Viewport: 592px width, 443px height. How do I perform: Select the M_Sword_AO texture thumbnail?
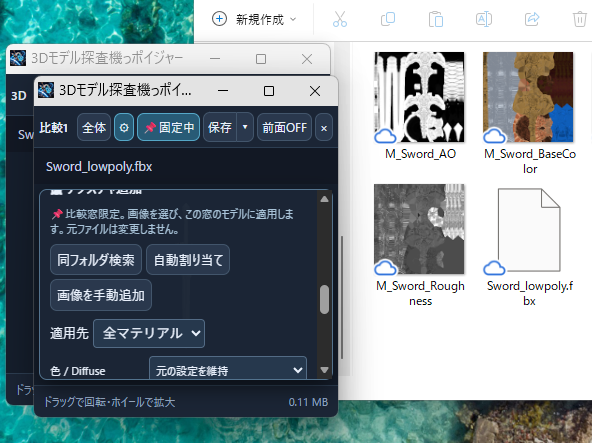[x=419, y=97]
